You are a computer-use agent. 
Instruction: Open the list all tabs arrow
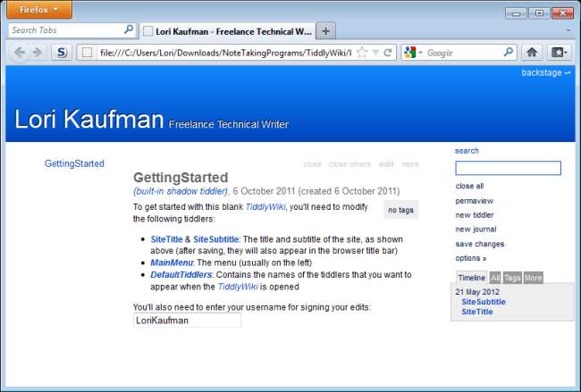568,31
